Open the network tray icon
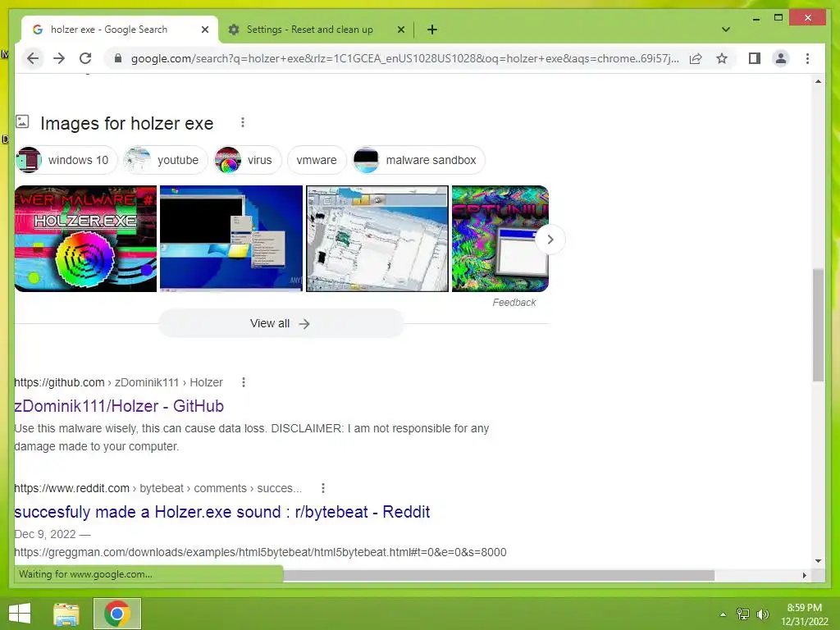Image resolution: width=840 pixels, height=630 pixels. [x=743, y=614]
